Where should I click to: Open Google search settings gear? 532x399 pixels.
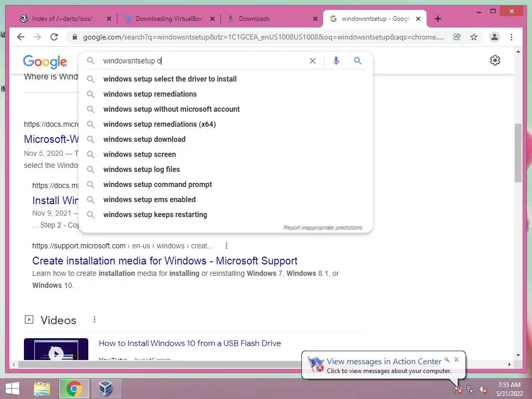[495, 60]
